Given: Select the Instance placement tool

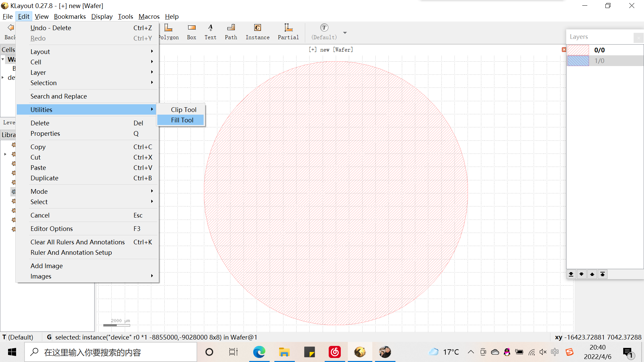Looking at the screenshot, I should point(257,32).
